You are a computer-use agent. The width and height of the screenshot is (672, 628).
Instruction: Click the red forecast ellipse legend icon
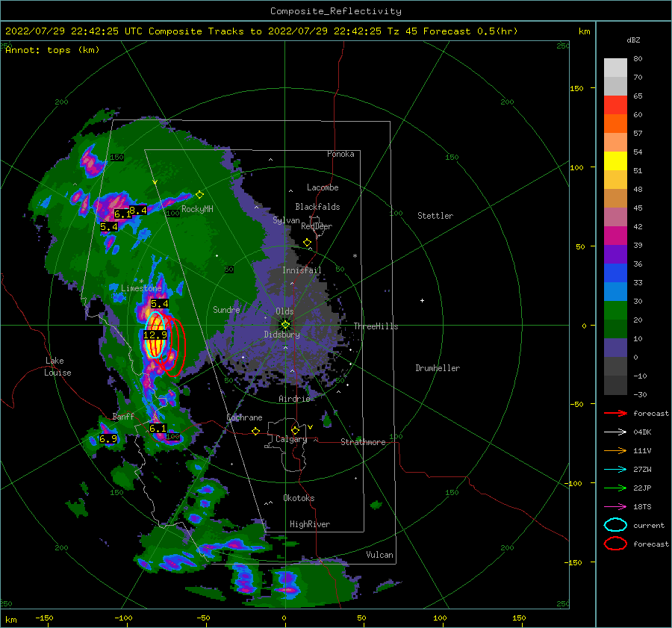pos(615,544)
